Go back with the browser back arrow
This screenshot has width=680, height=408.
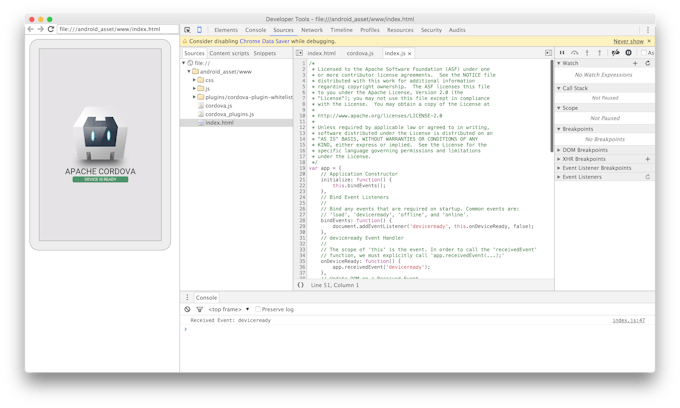point(30,29)
